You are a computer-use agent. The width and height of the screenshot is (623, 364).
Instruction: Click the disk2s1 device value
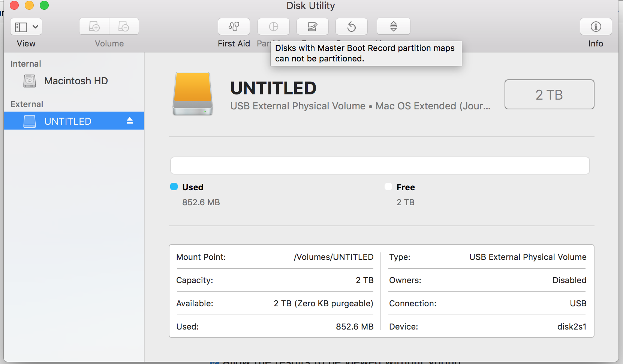572,327
